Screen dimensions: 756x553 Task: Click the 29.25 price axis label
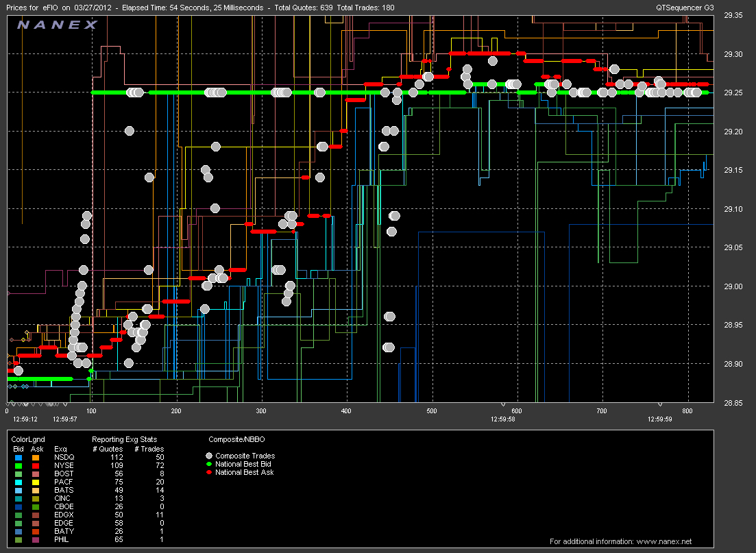tap(733, 93)
